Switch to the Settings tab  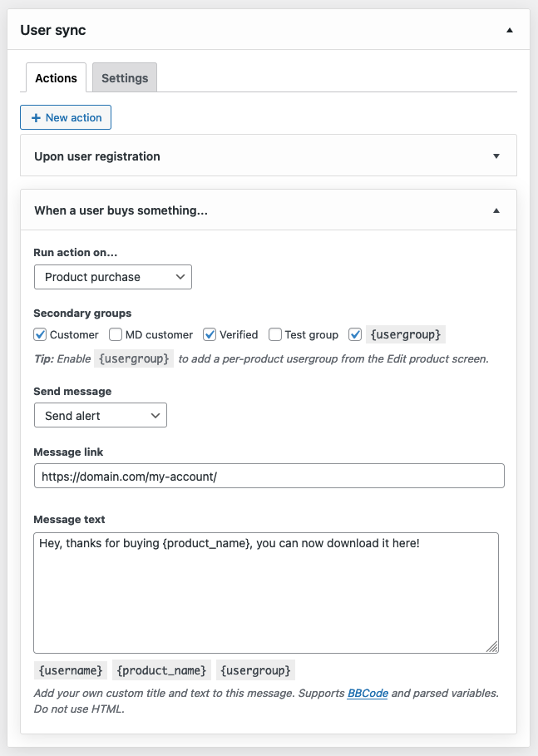pyautogui.click(x=125, y=78)
